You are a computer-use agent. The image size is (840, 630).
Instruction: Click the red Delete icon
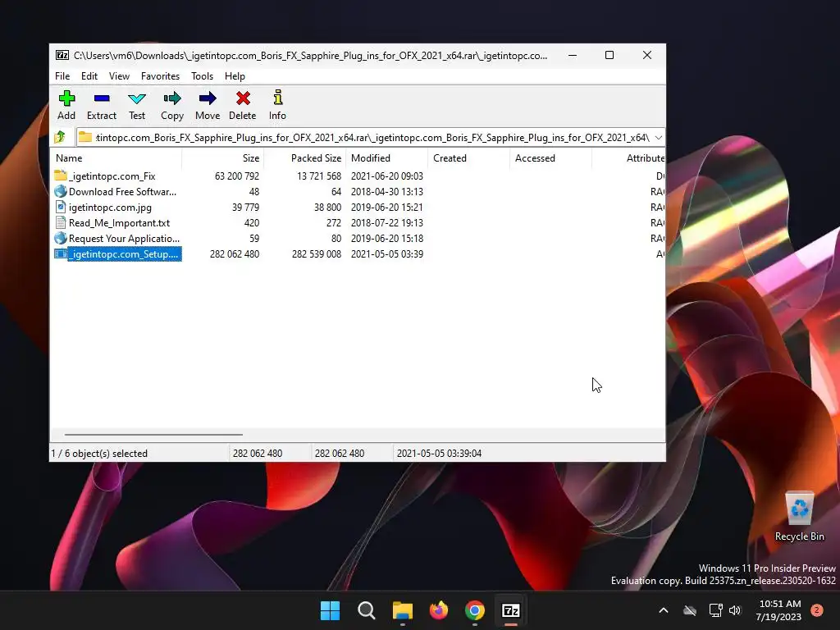243,98
